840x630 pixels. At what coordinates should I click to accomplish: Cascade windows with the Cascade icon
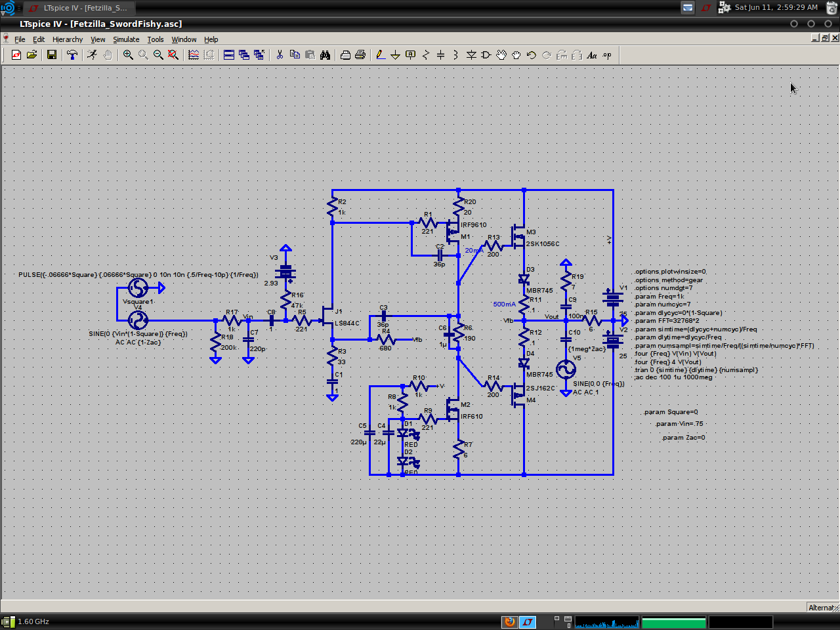[x=244, y=55]
